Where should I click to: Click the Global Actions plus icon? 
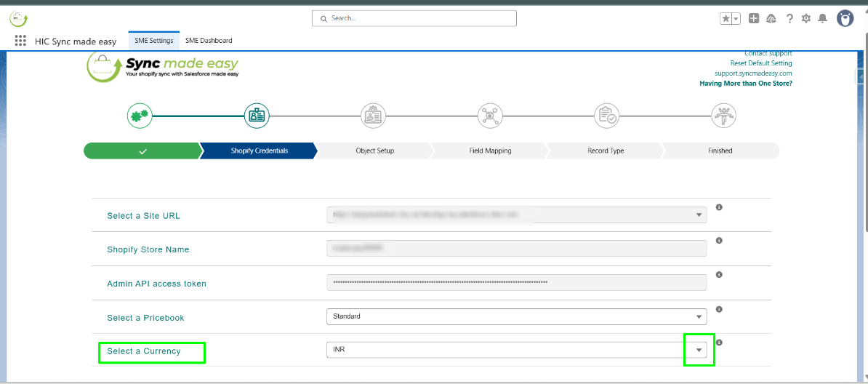753,18
